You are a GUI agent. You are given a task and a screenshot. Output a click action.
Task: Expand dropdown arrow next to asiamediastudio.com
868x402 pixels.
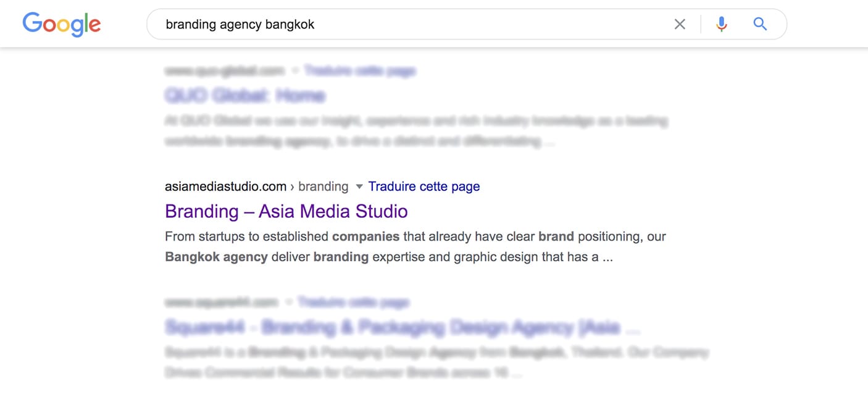pos(359,186)
